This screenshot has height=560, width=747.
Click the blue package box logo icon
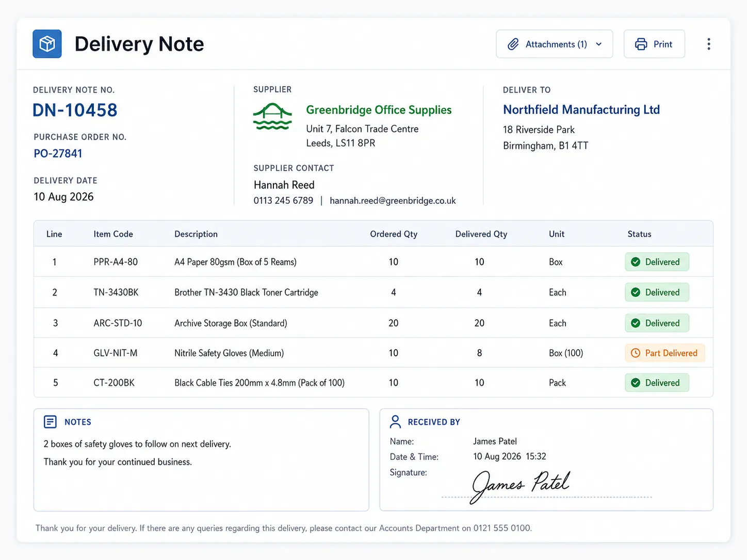pos(47,44)
